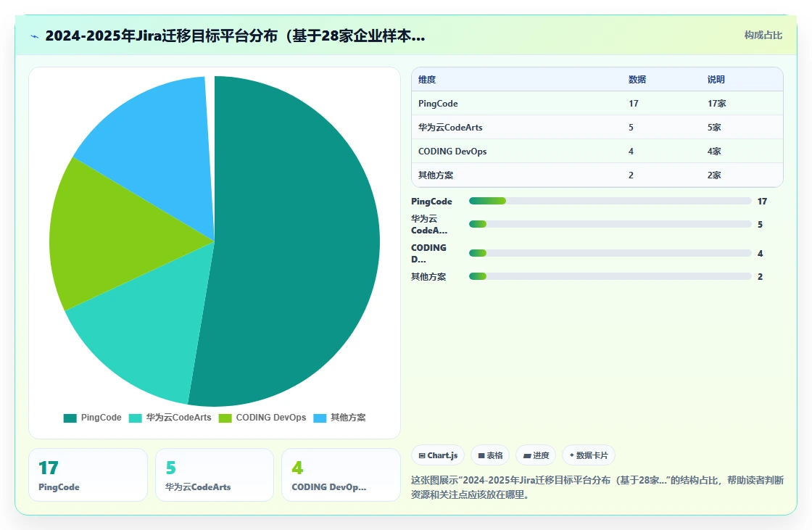812x530 pixels.
Task: Select CODING DevOps row name in table
Action: (452, 152)
